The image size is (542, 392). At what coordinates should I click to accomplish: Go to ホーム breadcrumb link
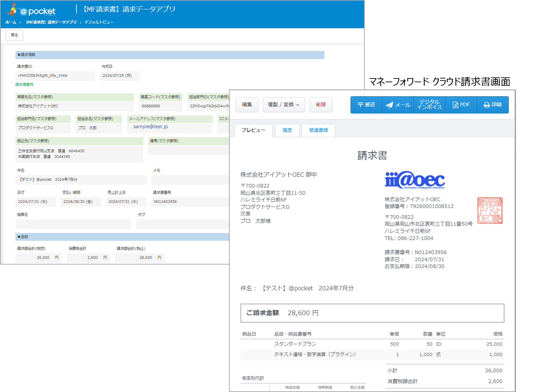pos(11,22)
